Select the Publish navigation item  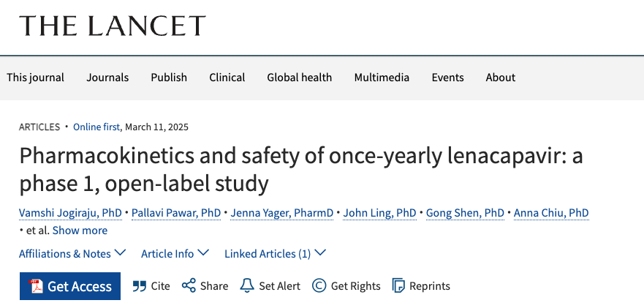tap(169, 78)
